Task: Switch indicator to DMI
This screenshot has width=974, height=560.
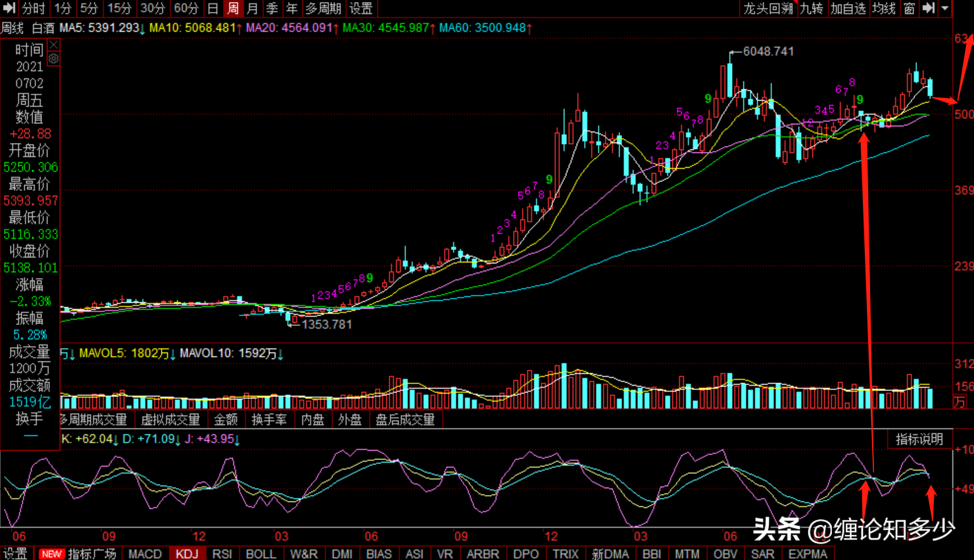Action: [x=342, y=553]
